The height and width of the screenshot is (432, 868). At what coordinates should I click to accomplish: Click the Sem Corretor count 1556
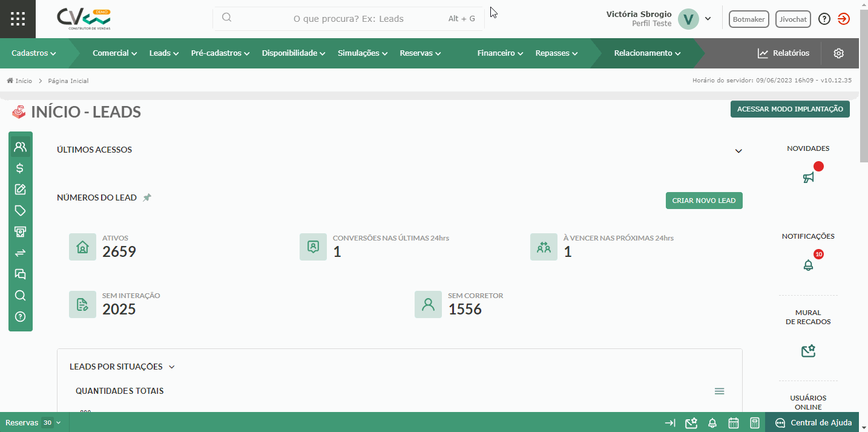[465, 310]
